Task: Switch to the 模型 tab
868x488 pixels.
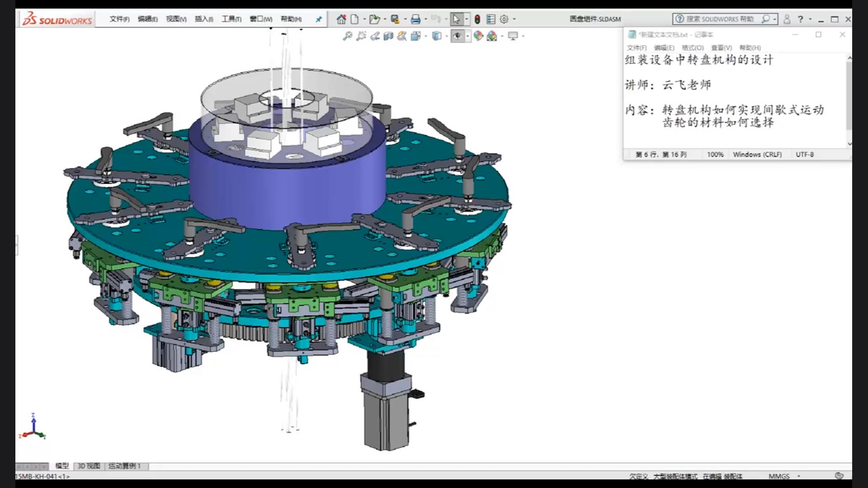Action: coord(62,466)
